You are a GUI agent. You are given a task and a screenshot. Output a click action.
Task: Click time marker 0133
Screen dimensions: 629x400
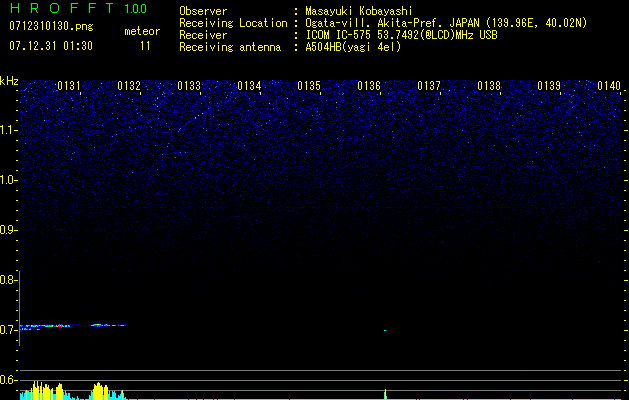click(189, 86)
